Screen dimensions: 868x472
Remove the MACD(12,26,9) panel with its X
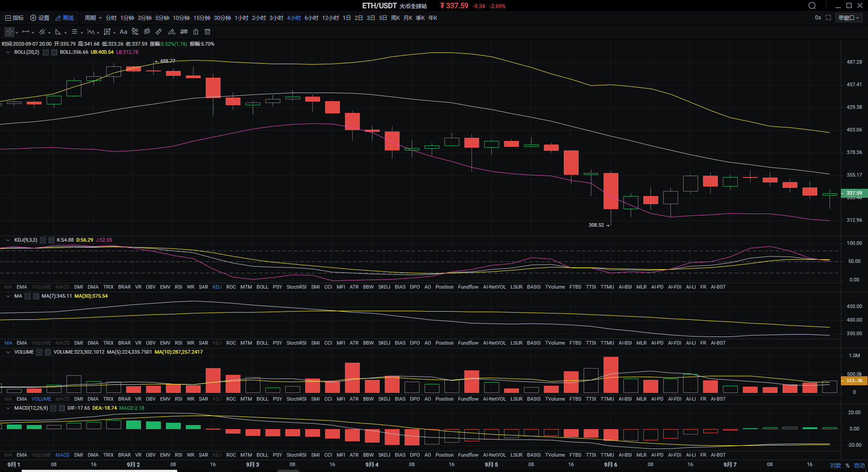click(x=62, y=408)
